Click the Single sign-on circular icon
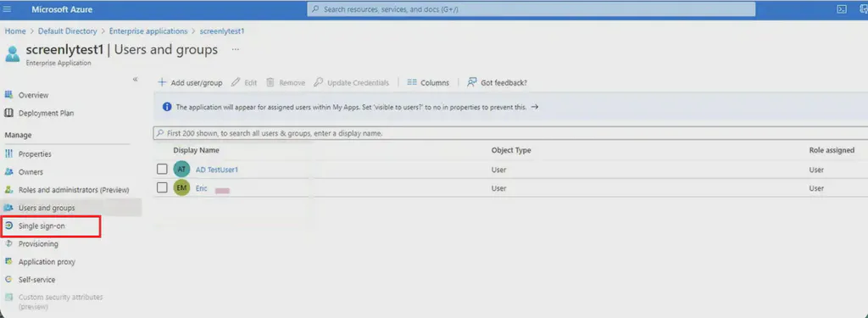The image size is (868, 318). coord(8,226)
